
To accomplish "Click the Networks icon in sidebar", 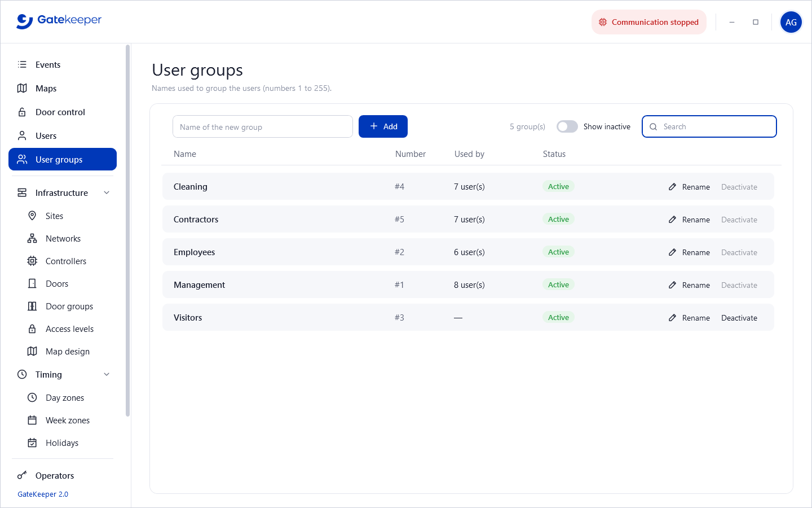I will [x=32, y=238].
